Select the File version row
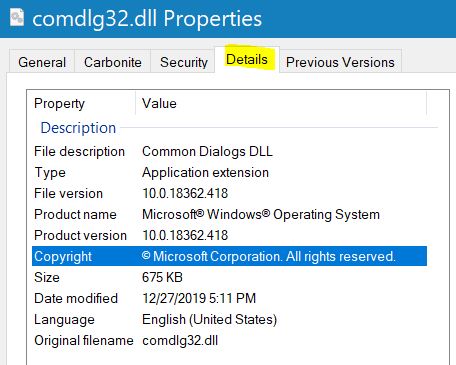This screenshot has height=365, width=456. click(x=229, y=193)
